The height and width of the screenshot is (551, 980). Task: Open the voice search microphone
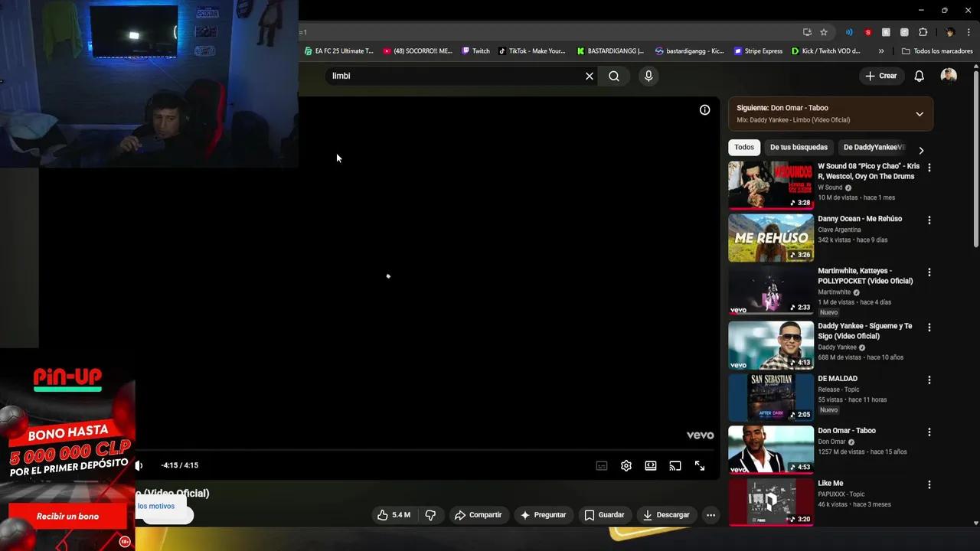[x=648, y=76]
